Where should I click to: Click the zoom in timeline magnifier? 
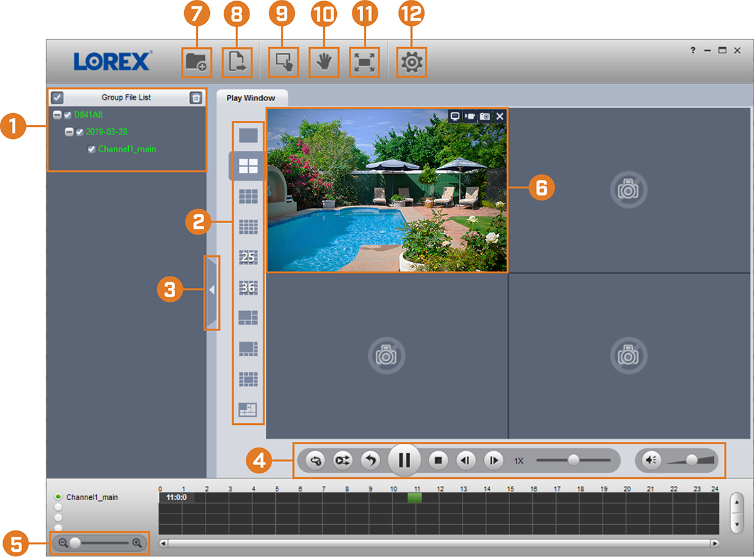137,542
